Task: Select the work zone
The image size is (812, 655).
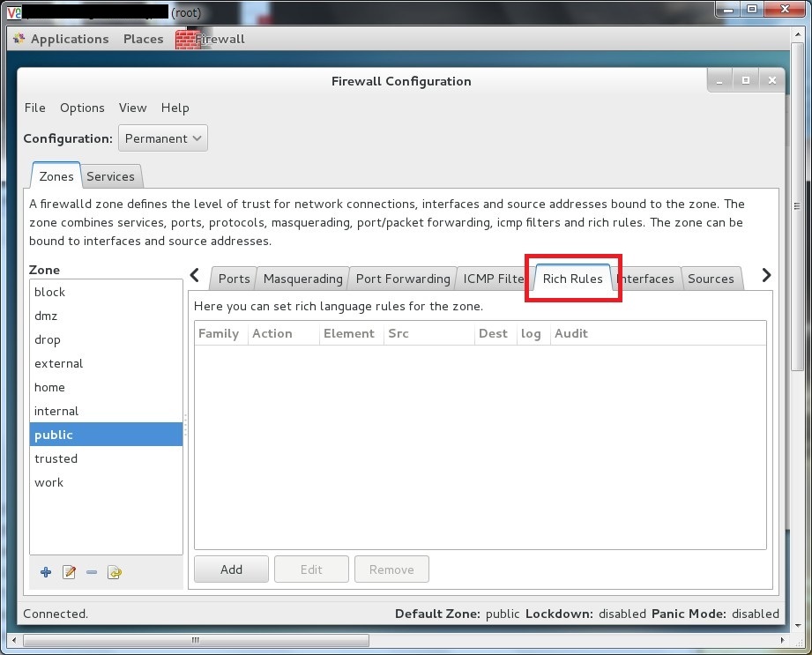Action: pyautogui.click(x=106, y=482)
